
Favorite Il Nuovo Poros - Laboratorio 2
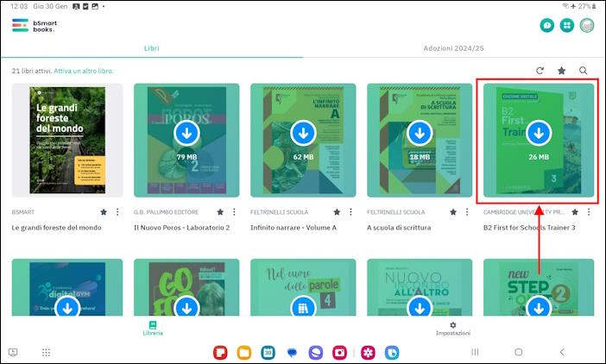point(220,212)
